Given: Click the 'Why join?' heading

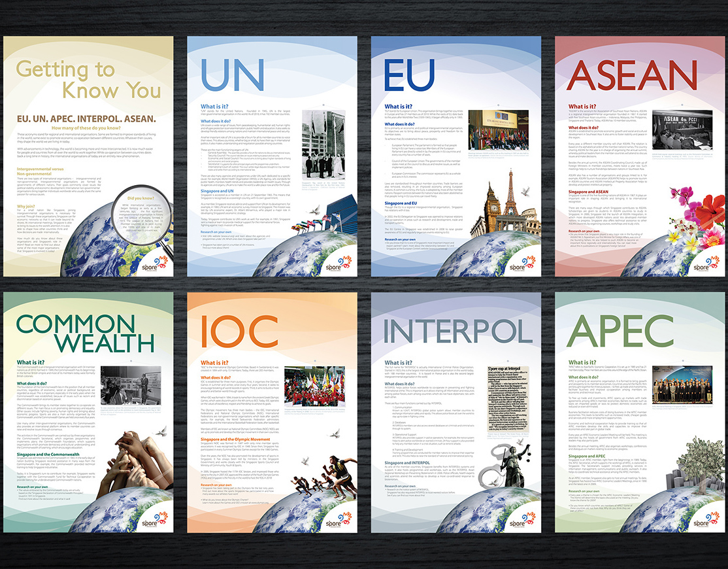Looking at the screenshot, I should pos(26,206).
